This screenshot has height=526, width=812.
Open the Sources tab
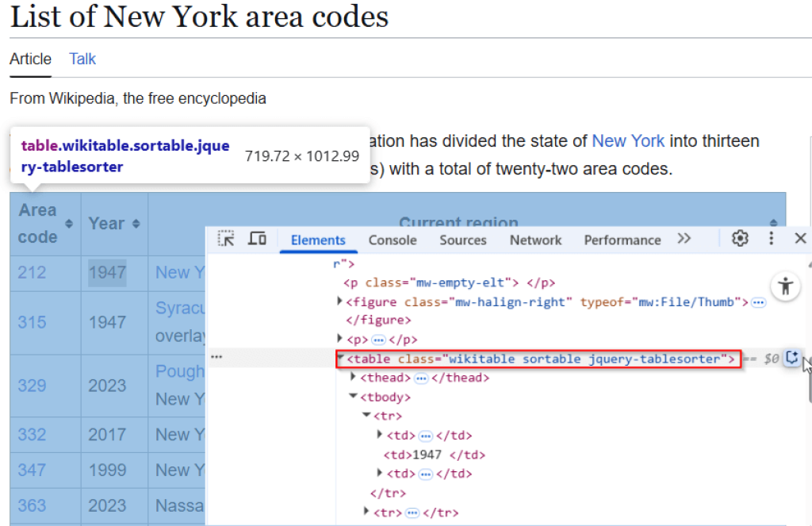[463, 240]
